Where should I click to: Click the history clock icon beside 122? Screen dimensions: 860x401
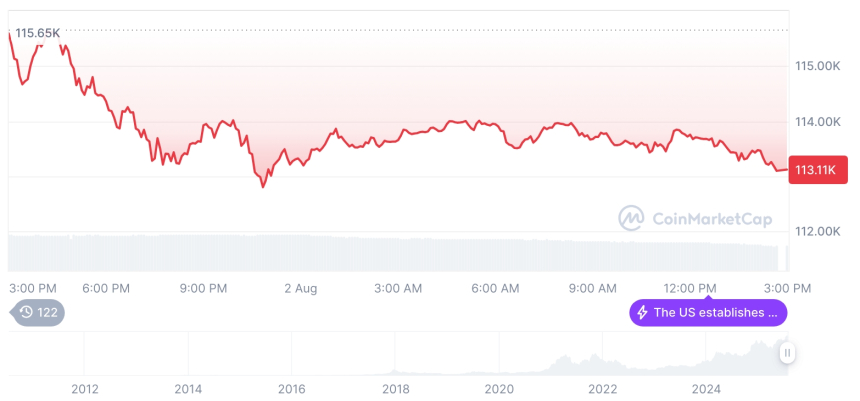[x=26, y=313]
